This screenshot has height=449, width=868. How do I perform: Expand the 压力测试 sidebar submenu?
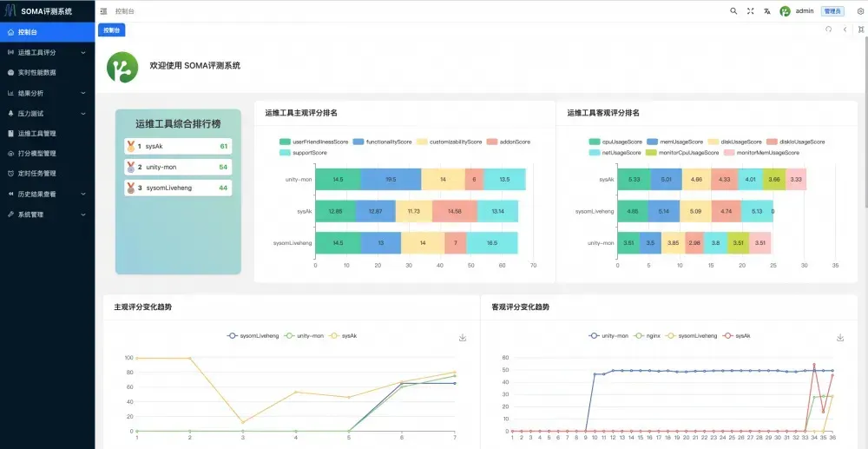pyautogui.click(x=47, y=114)
